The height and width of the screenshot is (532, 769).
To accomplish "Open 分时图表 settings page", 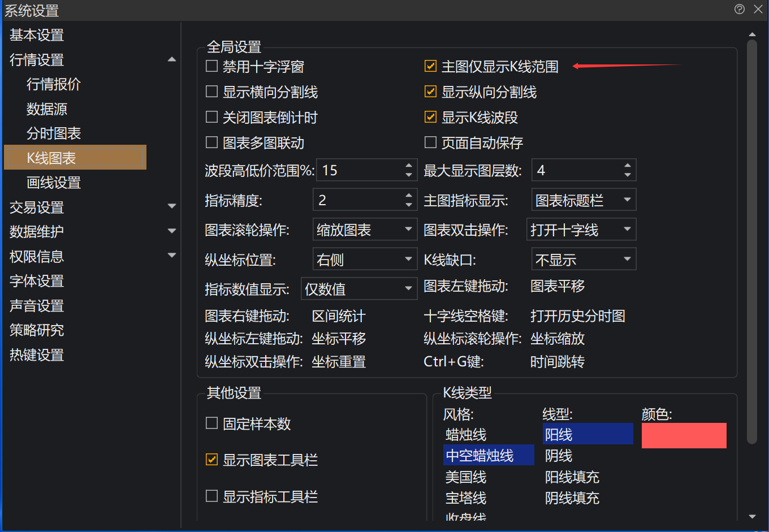I will [54, 133].
